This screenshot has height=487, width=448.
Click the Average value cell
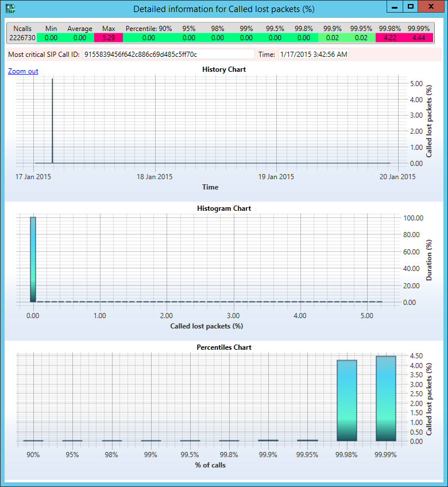(x=80, y=38)
